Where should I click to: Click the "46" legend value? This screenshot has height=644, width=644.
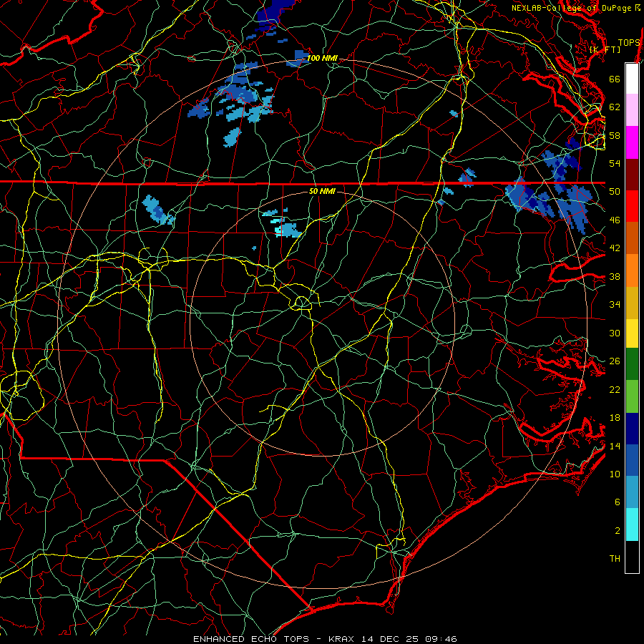(x=615, y=220)
